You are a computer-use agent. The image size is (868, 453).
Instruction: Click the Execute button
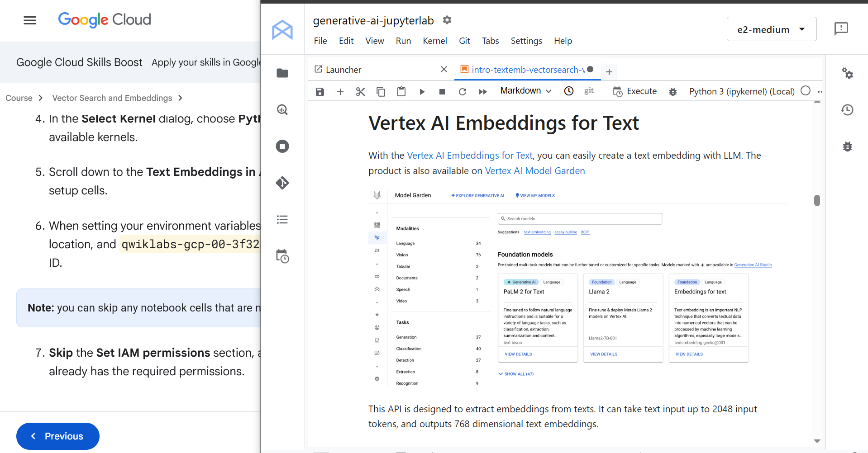tap(635, 91)
